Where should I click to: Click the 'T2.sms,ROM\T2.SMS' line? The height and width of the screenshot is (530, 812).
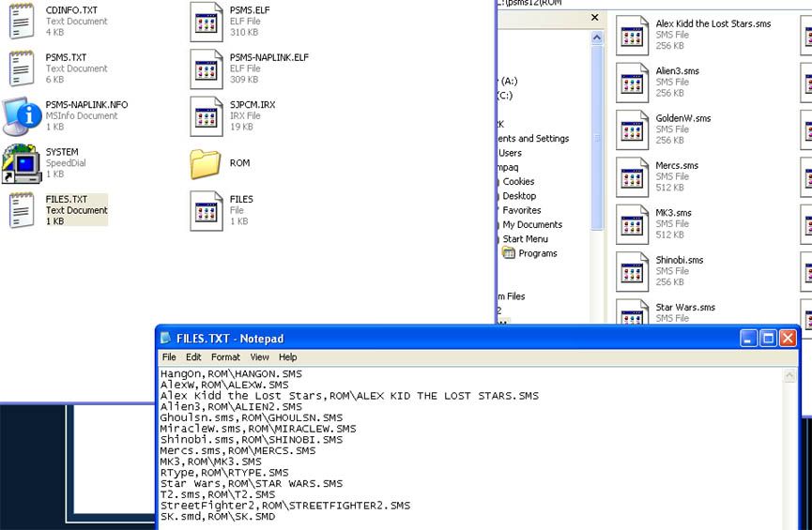pyautogui.click(x=218, y=494)
